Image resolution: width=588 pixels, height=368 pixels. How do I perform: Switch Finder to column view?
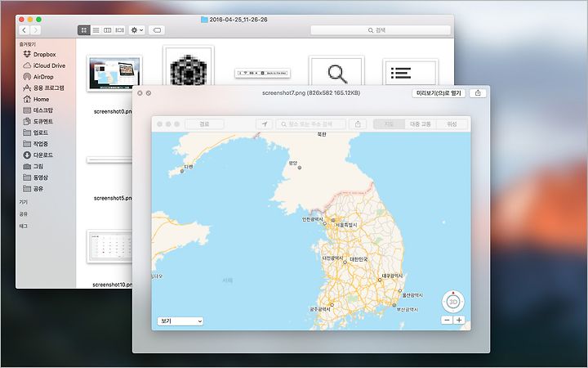108,30
